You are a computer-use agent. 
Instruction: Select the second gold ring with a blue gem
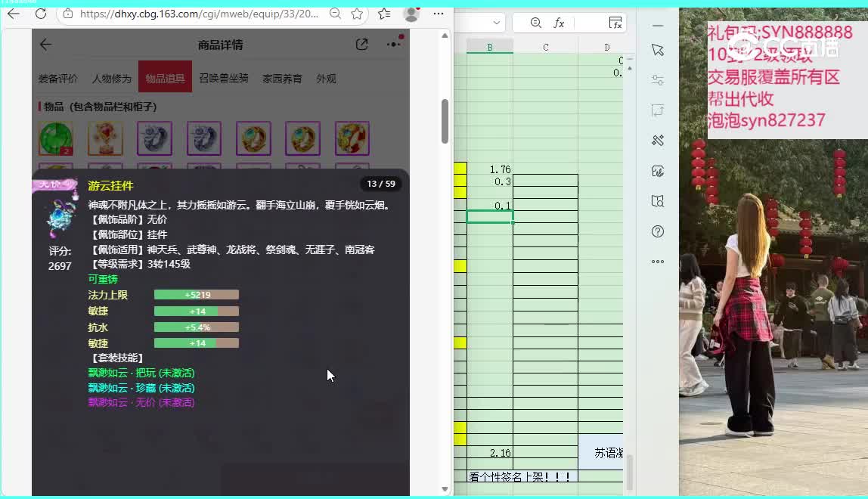(x=302, y=138)
